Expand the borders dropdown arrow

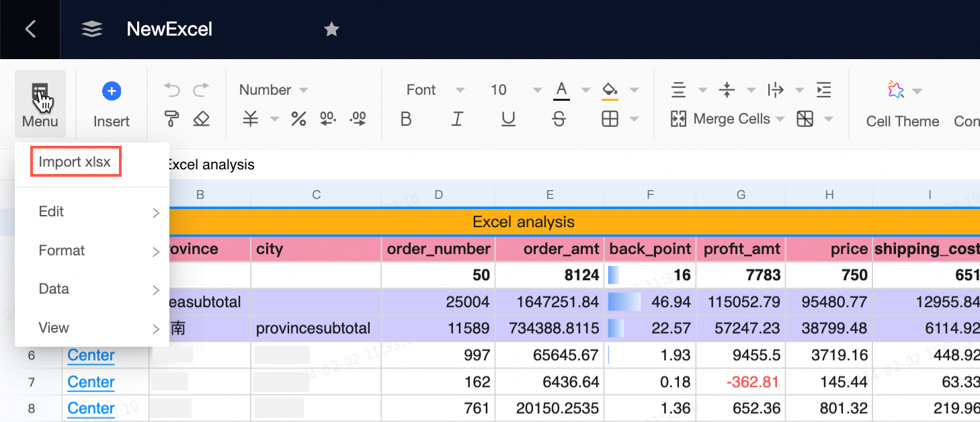click(x=634, y=120)
